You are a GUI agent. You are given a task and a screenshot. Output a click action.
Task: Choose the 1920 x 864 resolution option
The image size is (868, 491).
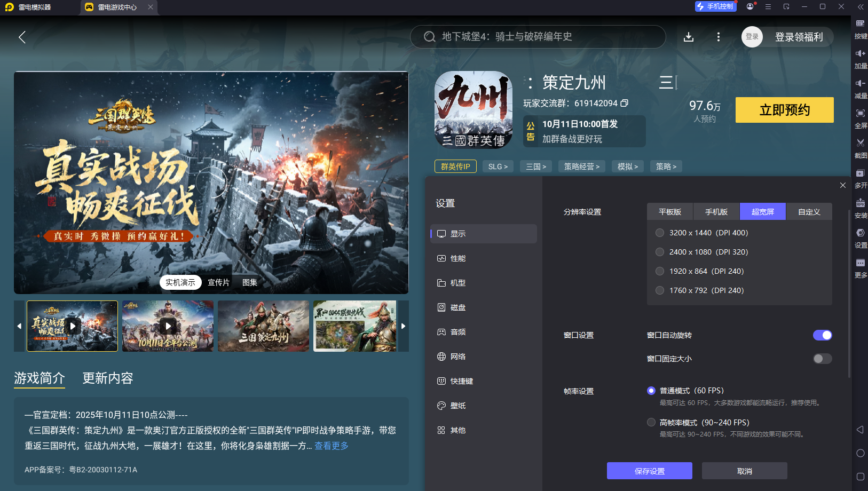click(x=660, y=271)
